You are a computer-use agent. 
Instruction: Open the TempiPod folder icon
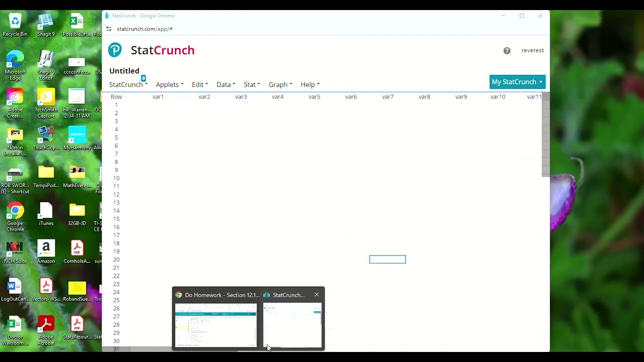(x=46, y=176)
